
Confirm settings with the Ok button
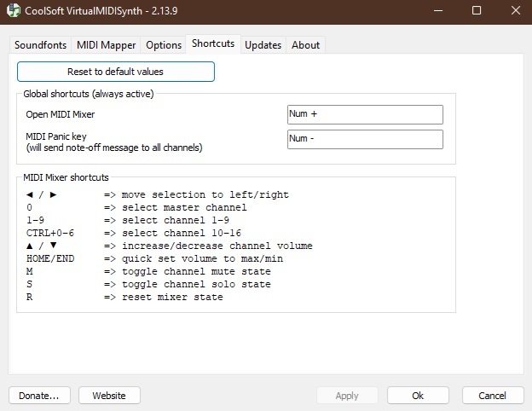418,396
